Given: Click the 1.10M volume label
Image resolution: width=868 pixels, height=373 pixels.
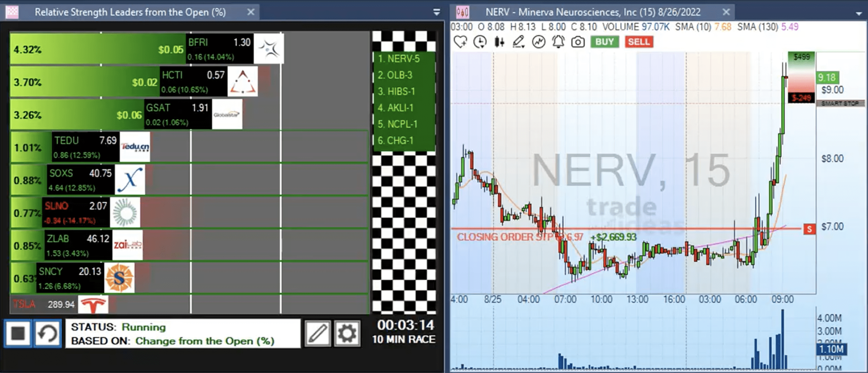Looking at the screenshot, I should [x=832, y=349].
